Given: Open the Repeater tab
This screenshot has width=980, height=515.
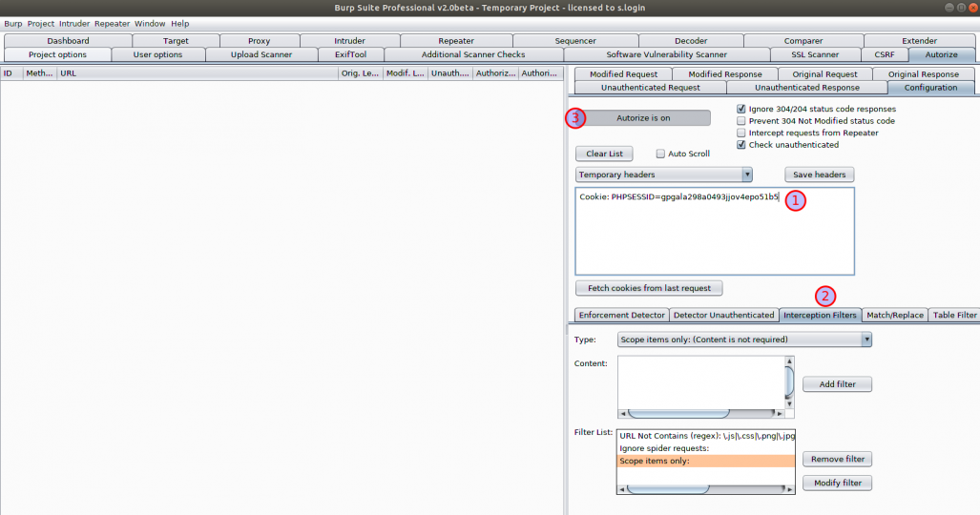Looking at the screenshot, I should 456,41.
